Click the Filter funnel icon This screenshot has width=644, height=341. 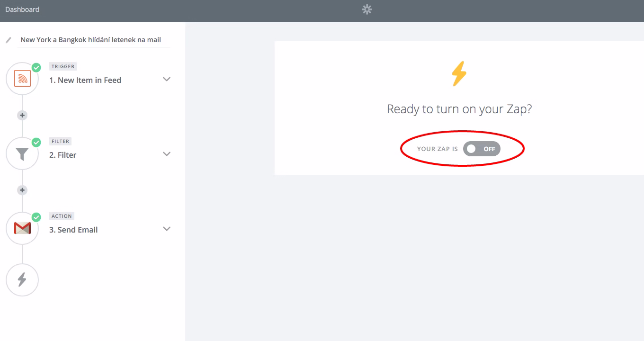[22, 153]
